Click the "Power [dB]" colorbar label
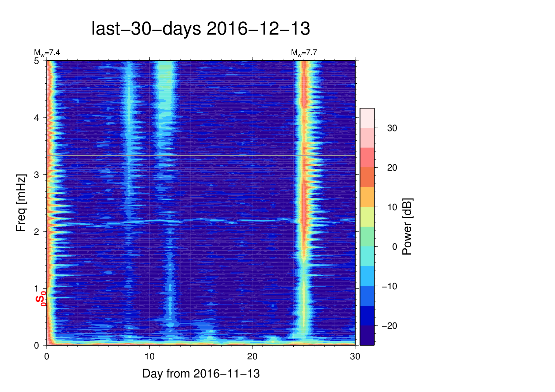Image resolution: width=555 pixels, height=392 pixels. pos(407,227)
